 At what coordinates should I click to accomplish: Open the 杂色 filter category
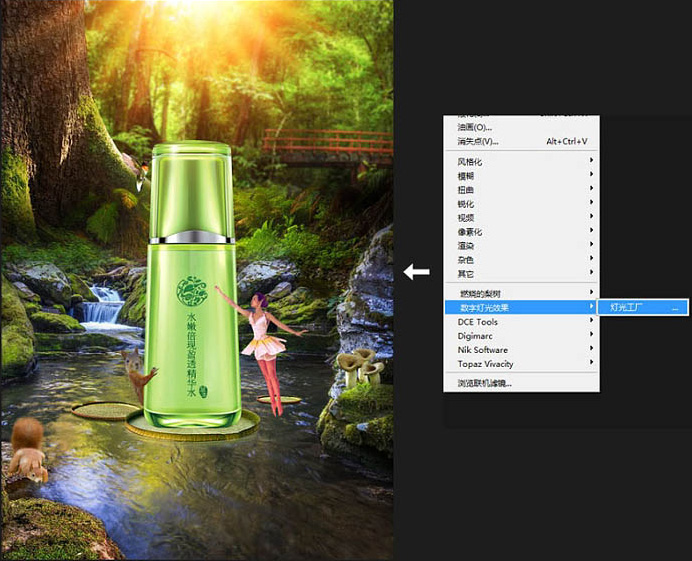466,259
